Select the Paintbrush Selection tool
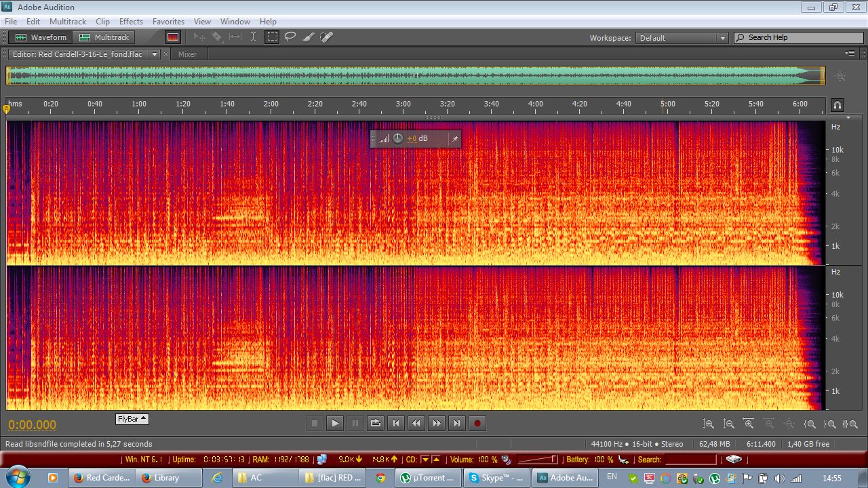868x488 pixels. (x=309, y=37)
